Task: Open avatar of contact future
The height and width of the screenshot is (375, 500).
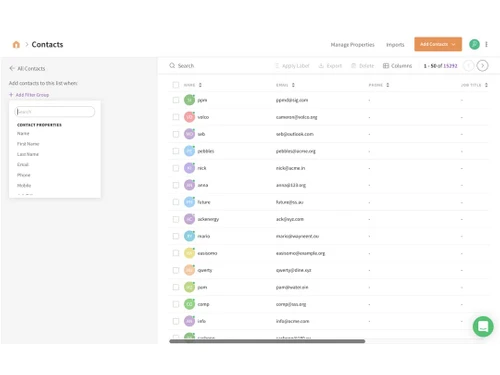Action: [189, 202]
